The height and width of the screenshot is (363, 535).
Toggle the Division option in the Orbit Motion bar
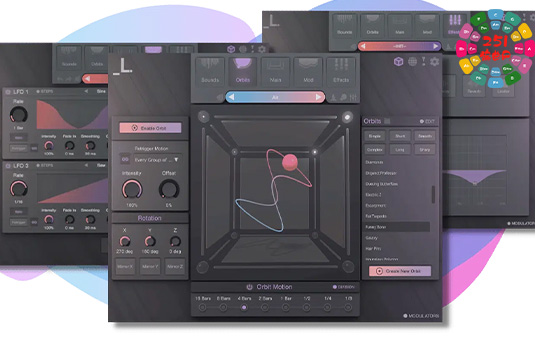click(x=344, y=287)
